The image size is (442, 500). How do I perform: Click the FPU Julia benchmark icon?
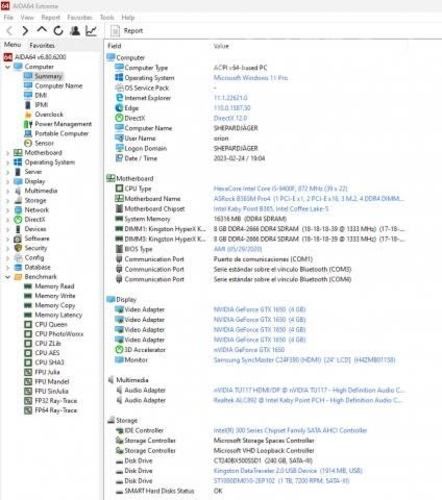click(28, 372)
